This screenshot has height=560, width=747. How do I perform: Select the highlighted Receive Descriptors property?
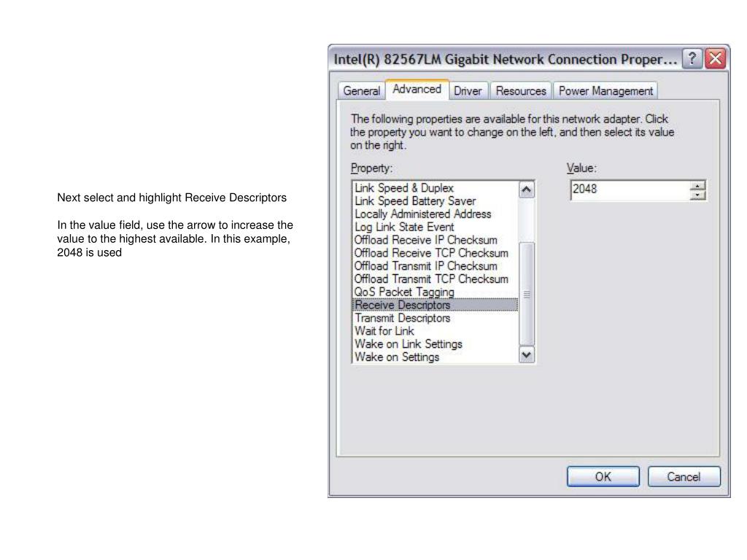(435, 305)
